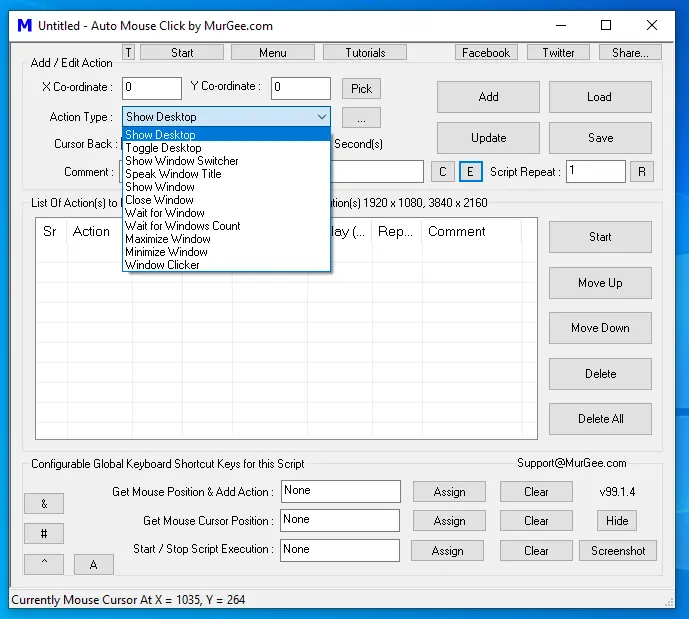689x619 pixels.
Task: Click the Support@MurGee.com text
Action: [x=571, y=463]
